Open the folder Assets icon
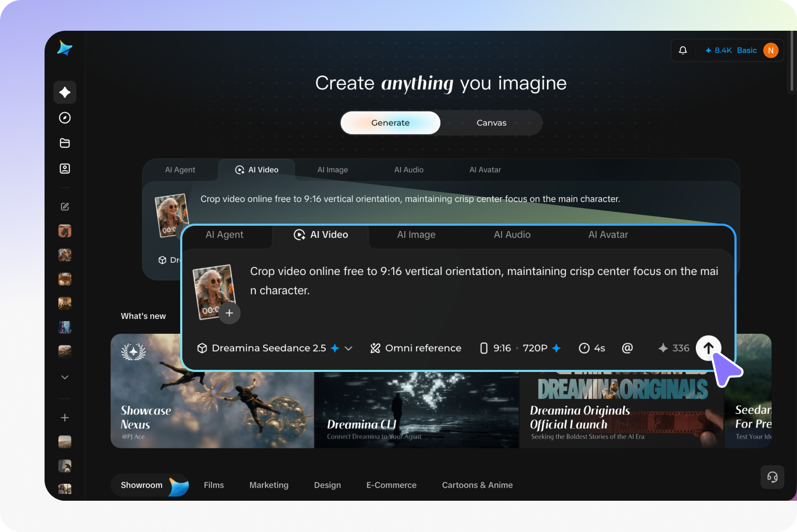This screenshot has height=532, width=797. [65, 143]
